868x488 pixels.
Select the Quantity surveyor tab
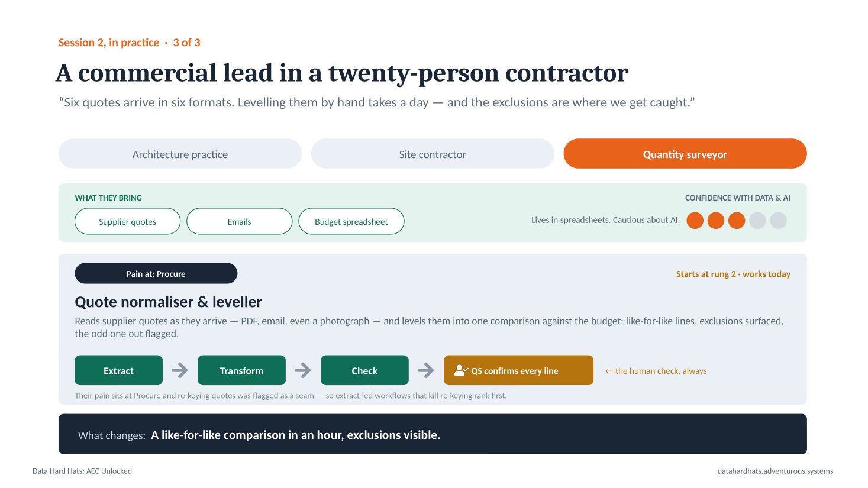coord(685,154)
